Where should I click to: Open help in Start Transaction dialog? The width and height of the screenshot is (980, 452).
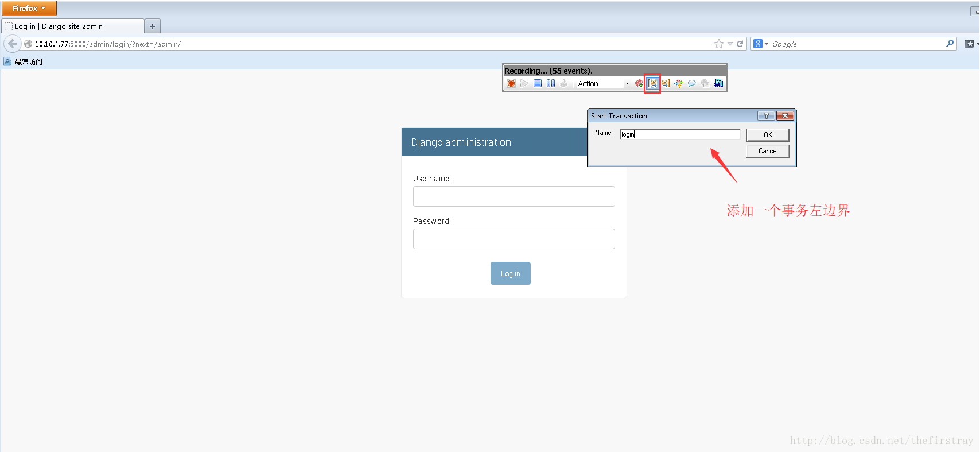pyautogui.click(x=766, y=115)
